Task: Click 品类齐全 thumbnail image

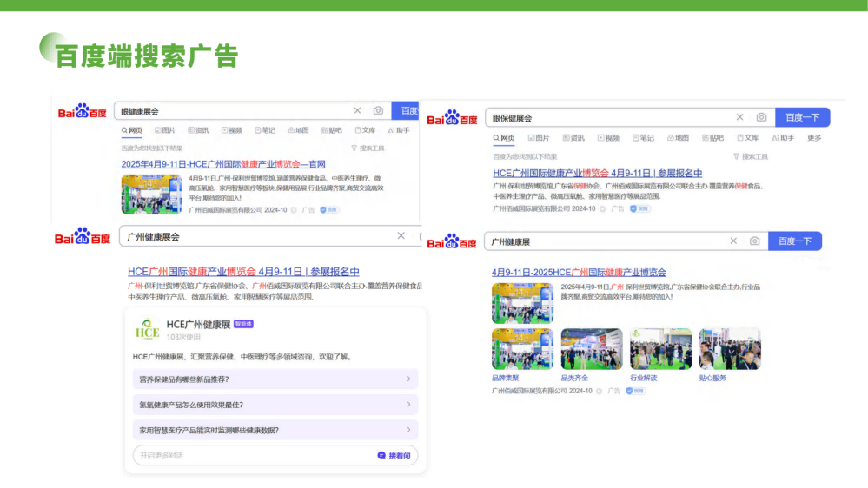Action: point(592,349)
